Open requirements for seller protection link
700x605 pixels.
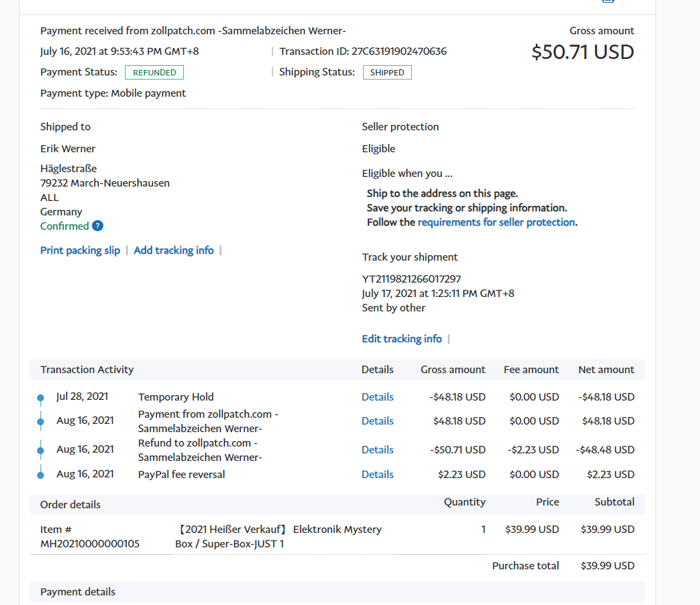click(x=496, y=222)
